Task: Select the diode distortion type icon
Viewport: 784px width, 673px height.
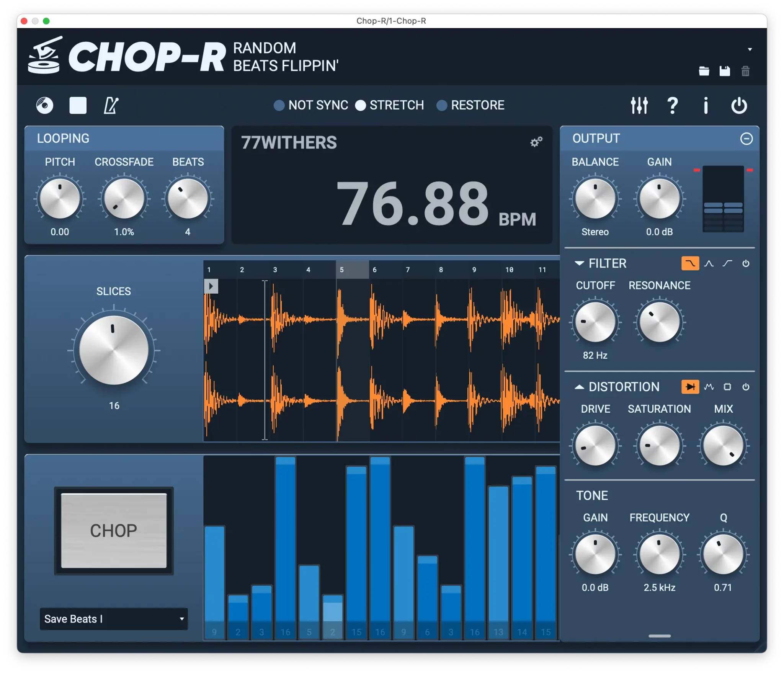Action: [x=690, y=387]
